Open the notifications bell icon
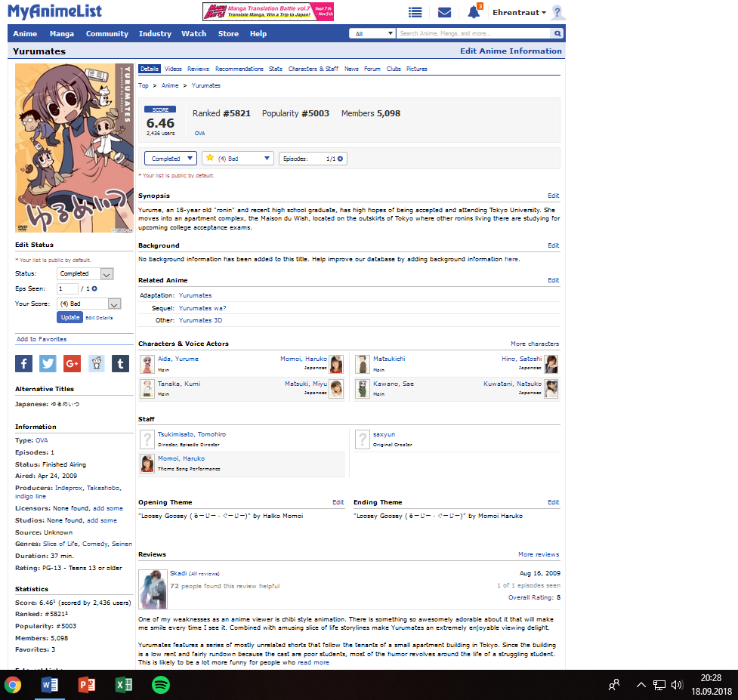 click(x=474, y=12)
